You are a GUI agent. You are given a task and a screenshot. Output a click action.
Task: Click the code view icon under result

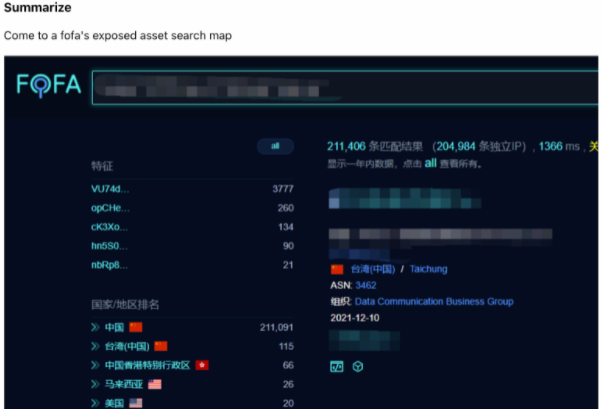pyautogui.click(x=337, y=367)
